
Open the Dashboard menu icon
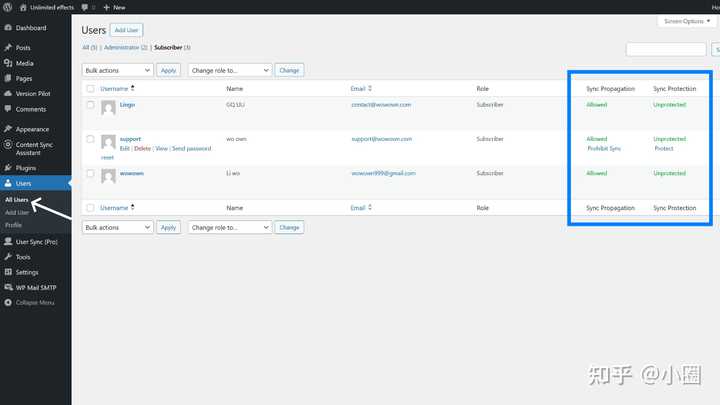8,27
